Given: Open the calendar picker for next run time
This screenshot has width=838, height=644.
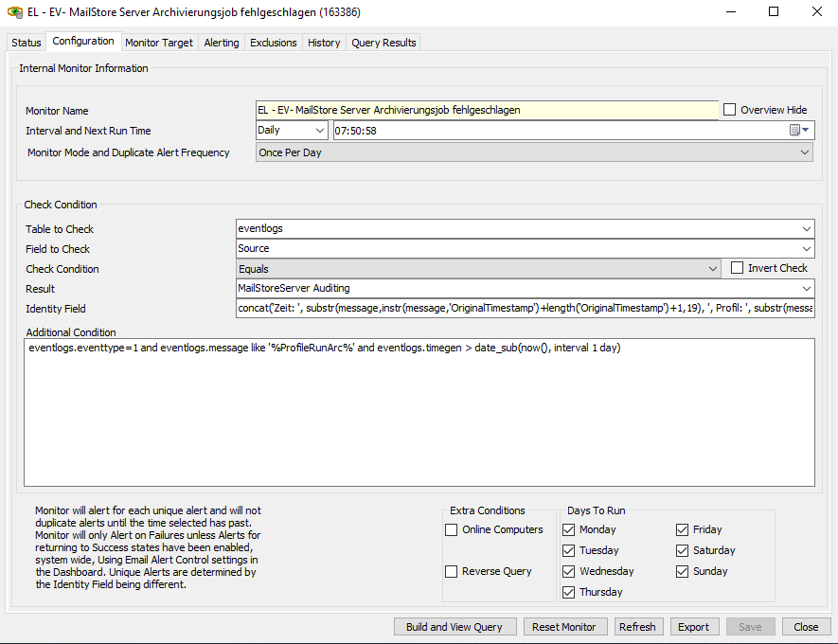Looking at the screenshot, I should pyautogui.click(x=800, y=131).
